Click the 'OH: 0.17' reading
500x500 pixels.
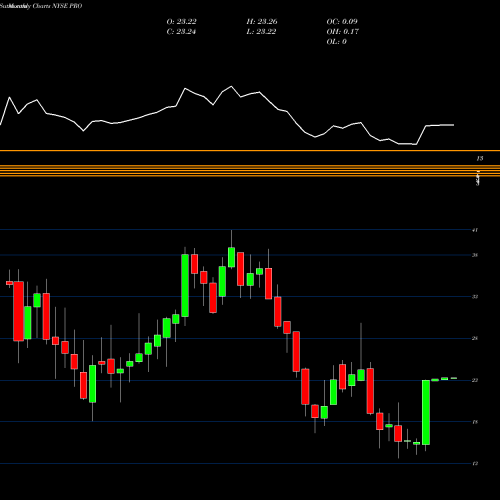point(343,32)
